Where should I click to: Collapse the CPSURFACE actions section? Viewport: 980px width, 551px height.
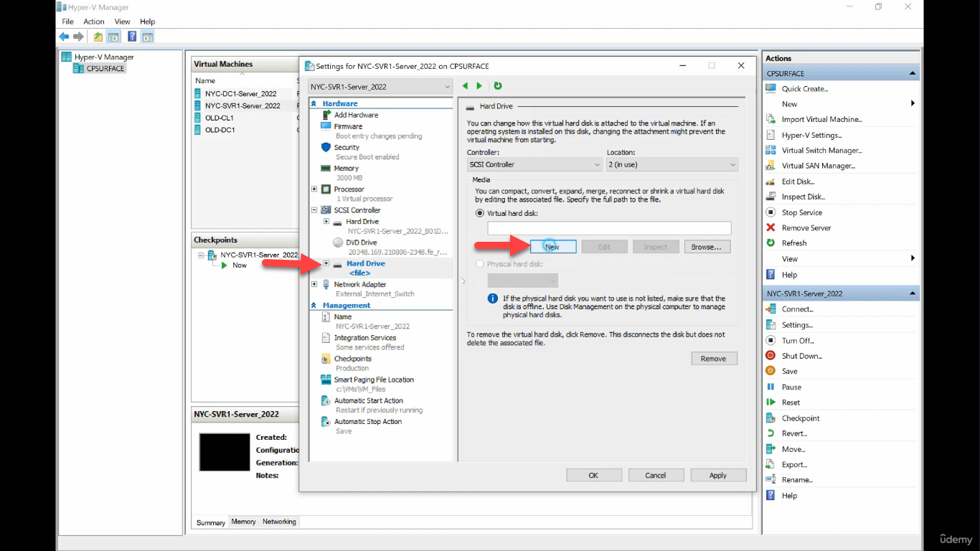tap(913, 73)
